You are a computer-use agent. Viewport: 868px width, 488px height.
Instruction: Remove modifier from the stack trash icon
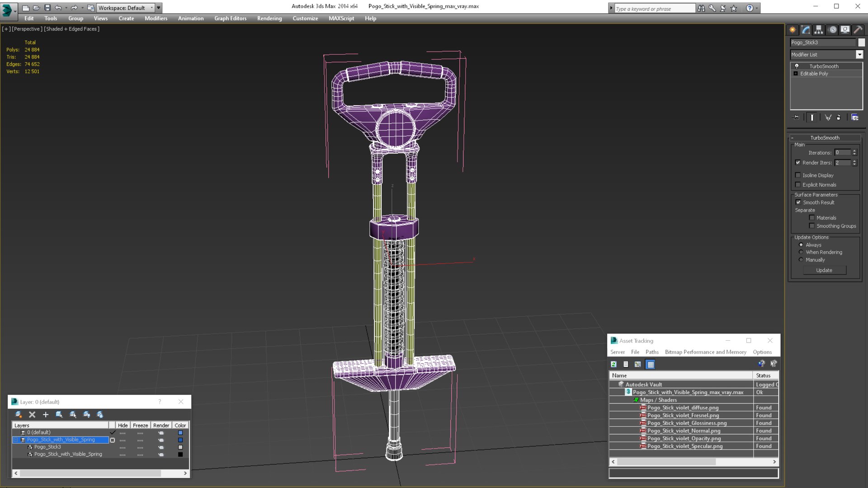(839, 117)
